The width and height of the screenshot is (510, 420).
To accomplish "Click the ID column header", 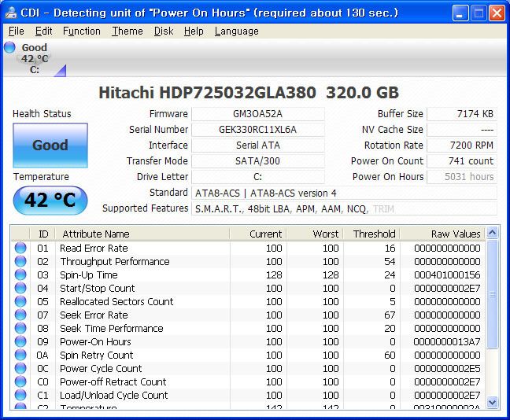I will tap(42, 234).
